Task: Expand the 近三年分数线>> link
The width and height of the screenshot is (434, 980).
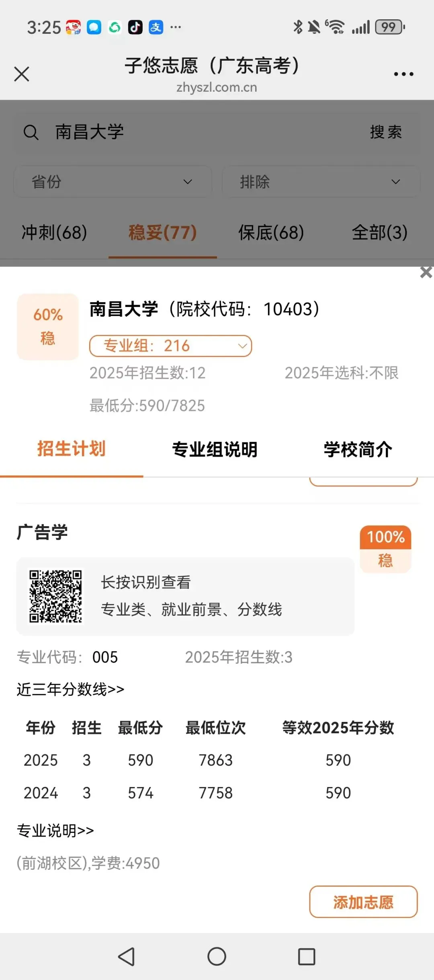Action: tap(70, 689)
